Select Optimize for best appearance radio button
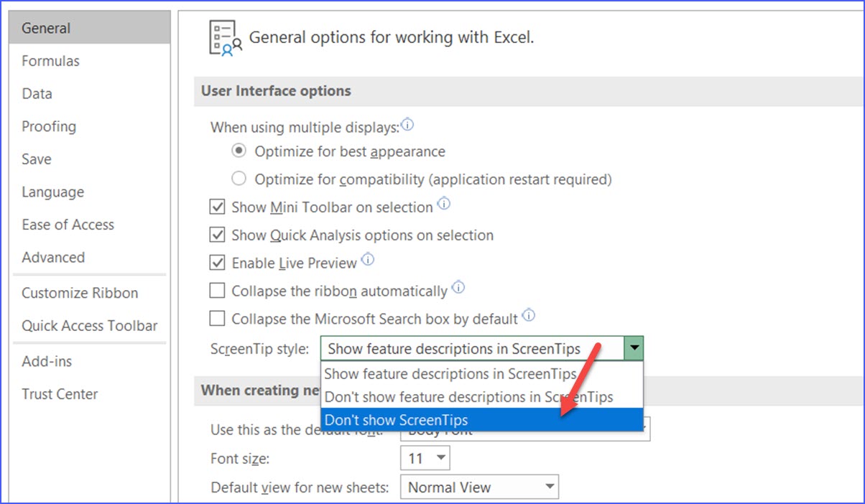The width and height of the screenshot is (865, 504). coord(239,151)
